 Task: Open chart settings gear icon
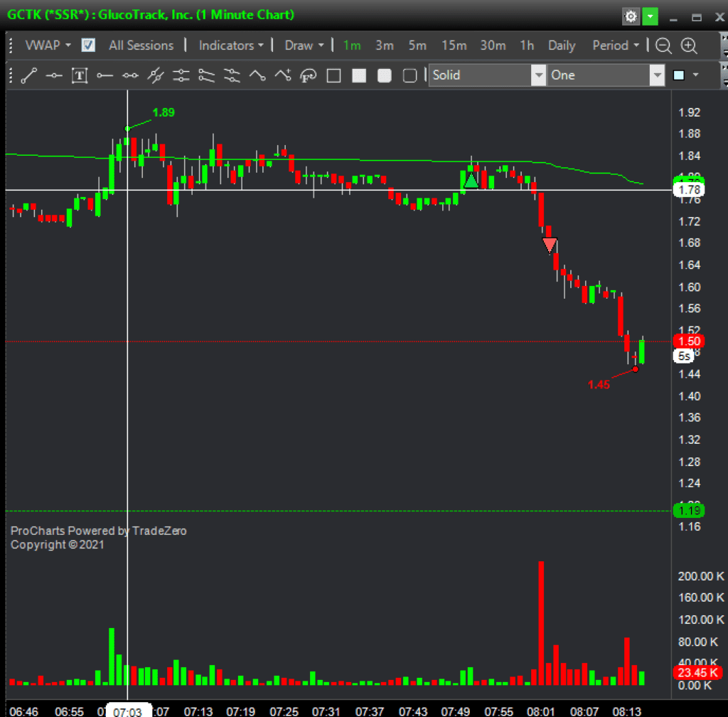click(630, 16)
